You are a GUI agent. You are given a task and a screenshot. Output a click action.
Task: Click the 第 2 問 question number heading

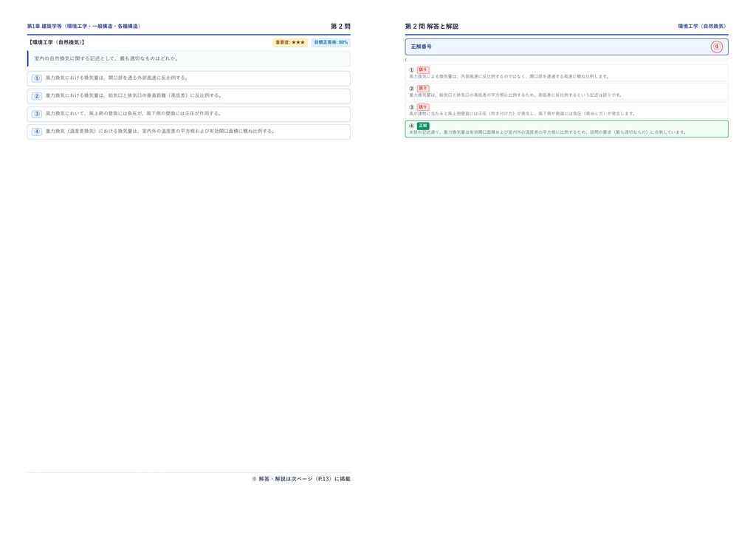pos(340,26)
